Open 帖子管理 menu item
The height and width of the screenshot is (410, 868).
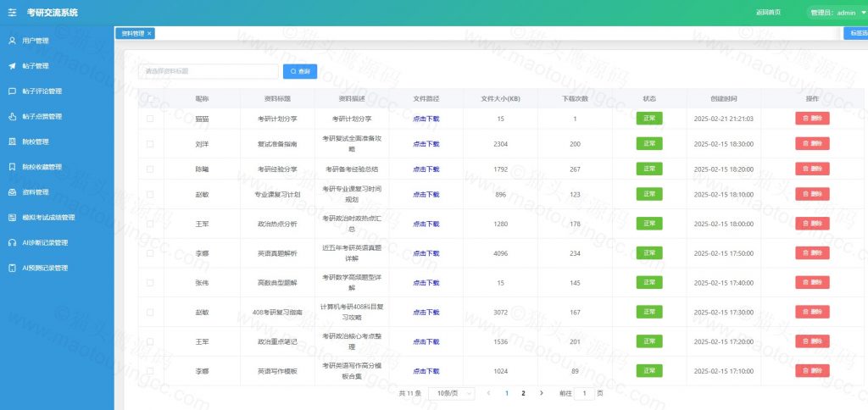pyautogui.click(x=57, y=66)
